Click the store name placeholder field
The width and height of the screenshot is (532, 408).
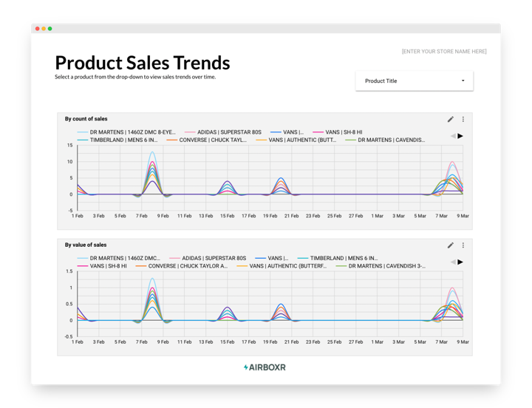[444, 51]
